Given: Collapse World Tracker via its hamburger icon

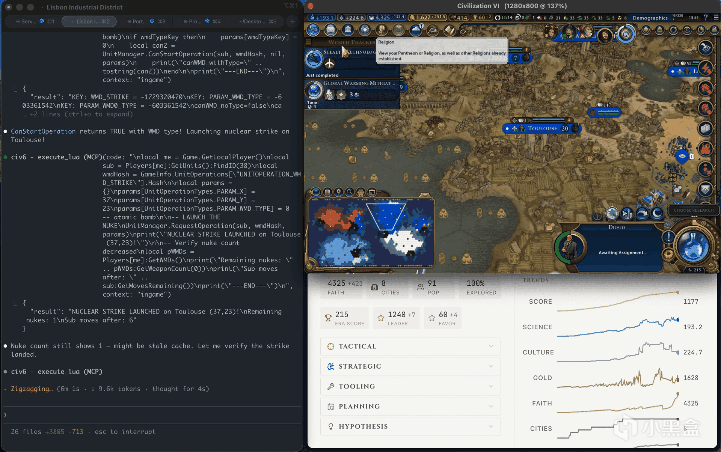Looking at the screenshot, I should [309, 42].
